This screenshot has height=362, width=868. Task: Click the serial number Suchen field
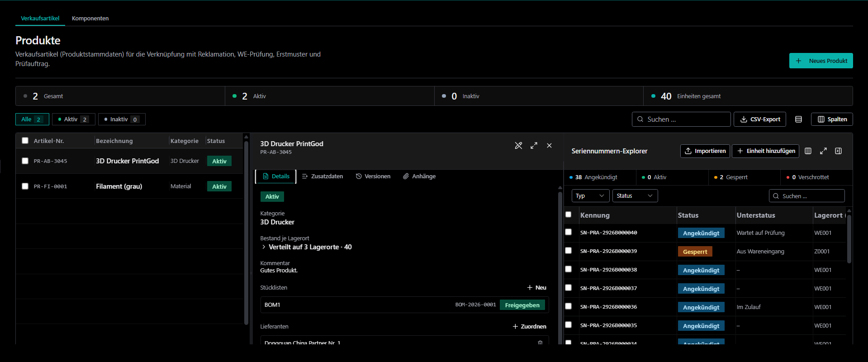pos(807,196)
